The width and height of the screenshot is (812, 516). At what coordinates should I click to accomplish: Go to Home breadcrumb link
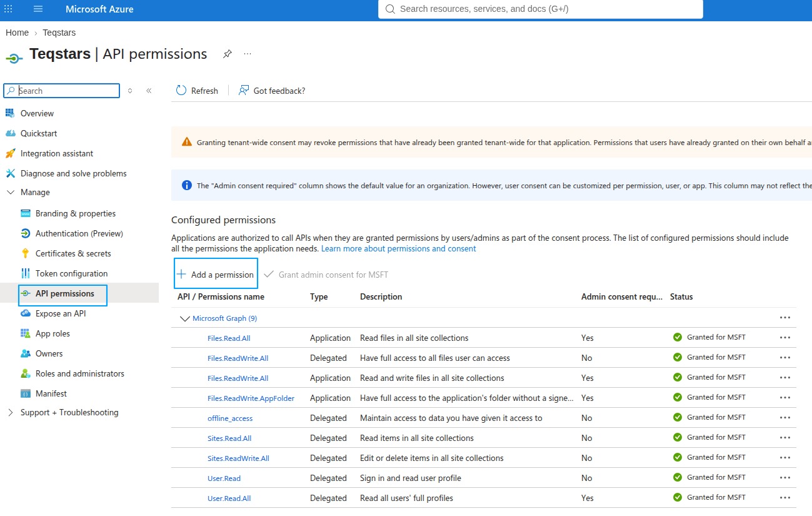tap(17, 33)
